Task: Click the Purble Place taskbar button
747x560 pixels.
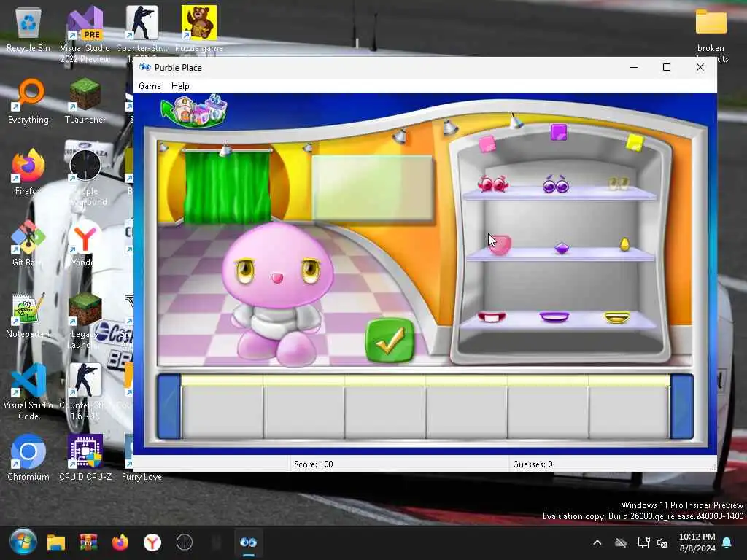Action: [x=248, y=542]
